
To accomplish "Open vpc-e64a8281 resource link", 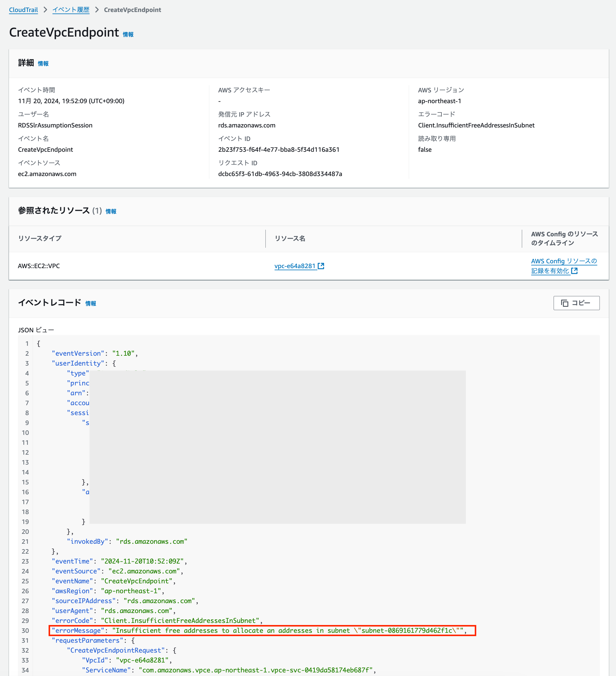I will [295, 266].
